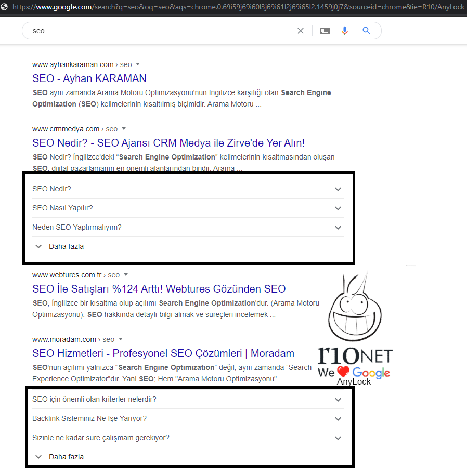Expand the 'Neden SEO Yaptırmalıyım?' question
Screen dimensions: 467x476
[188, 227]
